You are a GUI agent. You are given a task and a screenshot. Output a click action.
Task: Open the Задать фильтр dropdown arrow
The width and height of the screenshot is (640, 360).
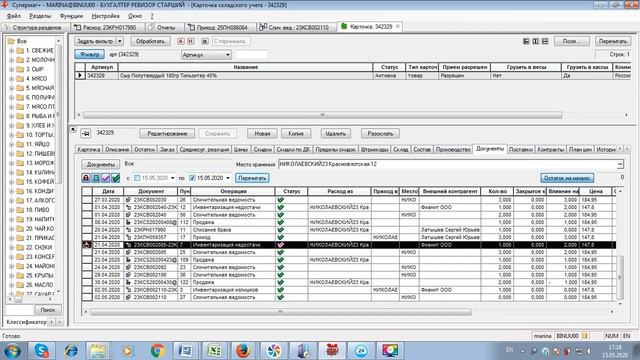pos(120,41)
